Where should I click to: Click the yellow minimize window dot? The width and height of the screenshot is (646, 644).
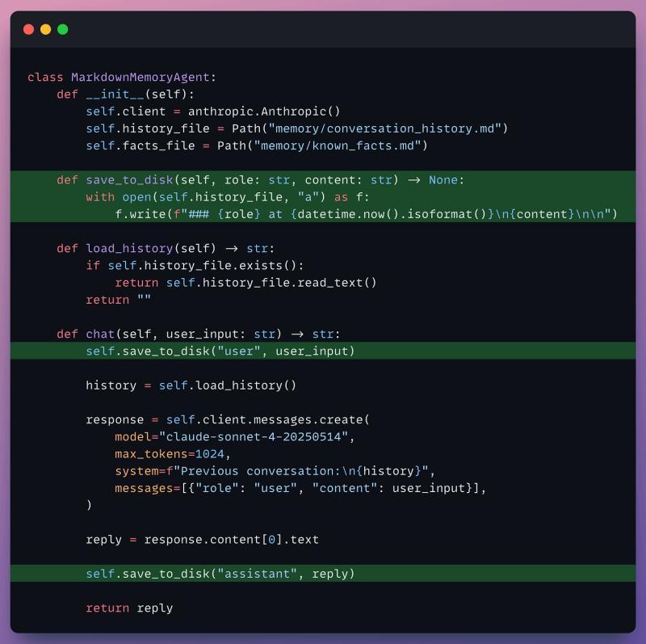[46, 29]
